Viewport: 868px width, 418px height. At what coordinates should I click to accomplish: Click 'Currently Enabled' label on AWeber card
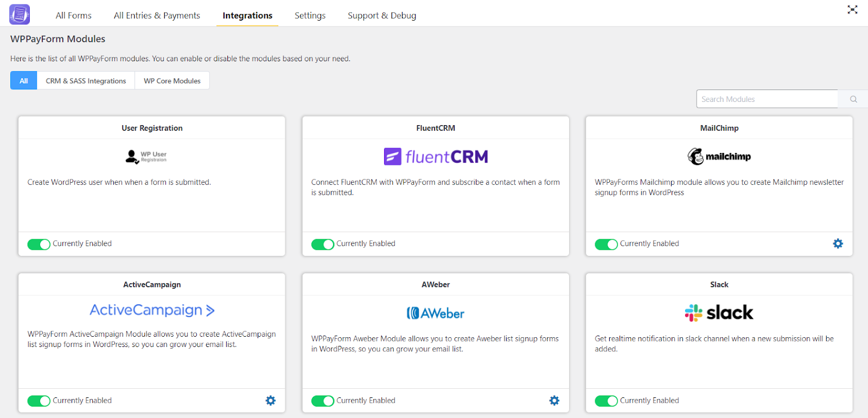pos(366,401)
